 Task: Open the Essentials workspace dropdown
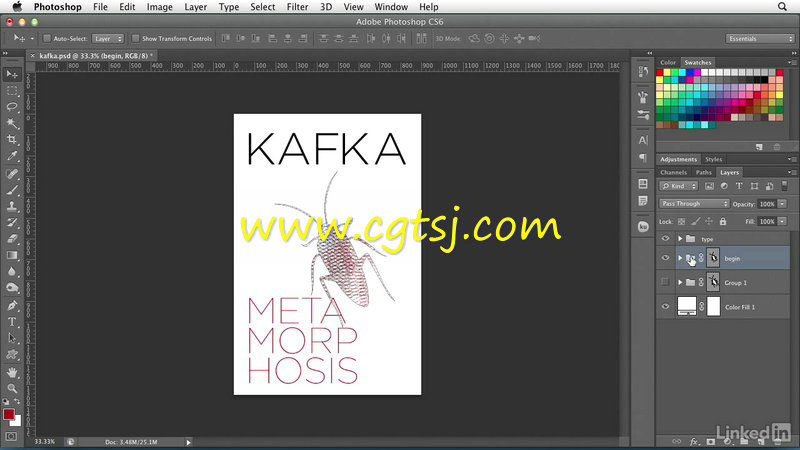point(760,39)
